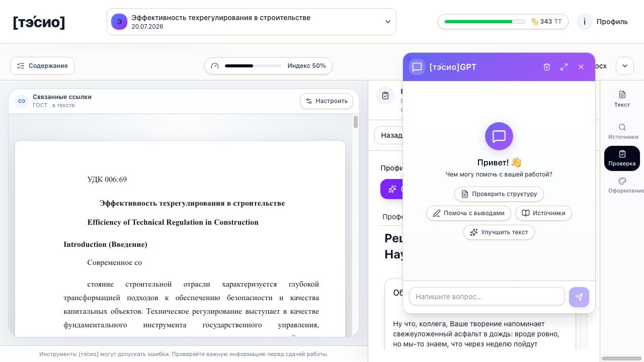Click the large purple chat circle icon
The height and width of the screenshot is (362, 644).
(499, 136)
